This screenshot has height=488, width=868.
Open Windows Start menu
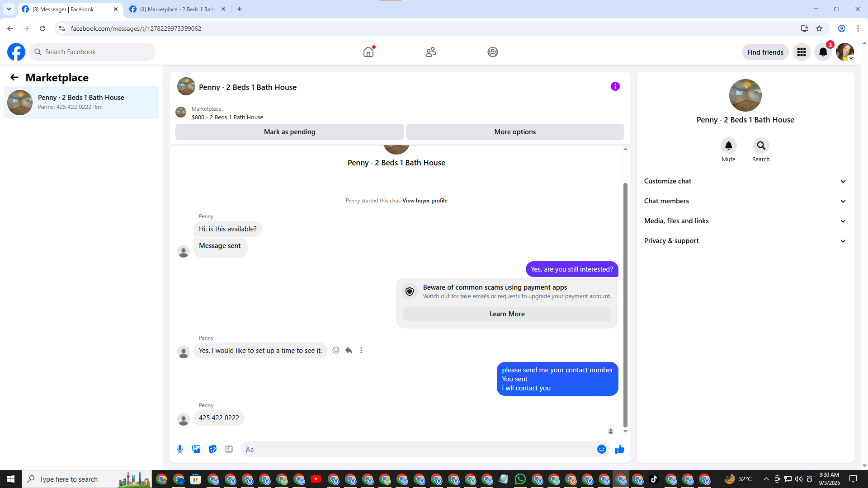[x=11, y=479]
